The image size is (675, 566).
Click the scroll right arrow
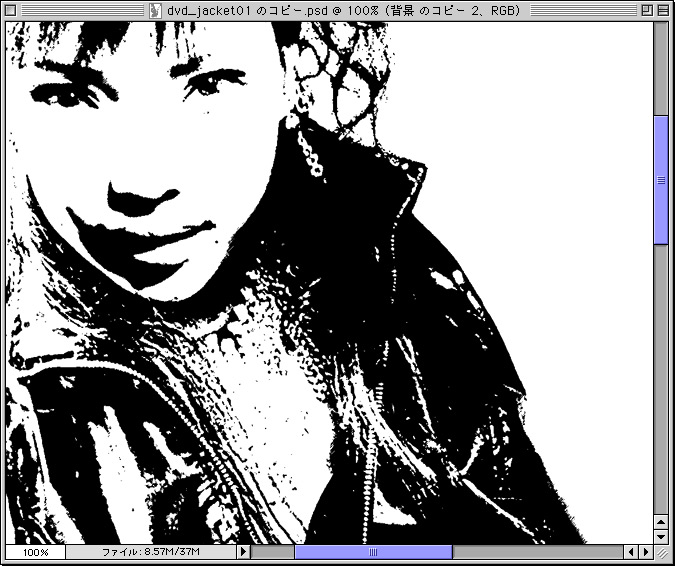point(646,552)
